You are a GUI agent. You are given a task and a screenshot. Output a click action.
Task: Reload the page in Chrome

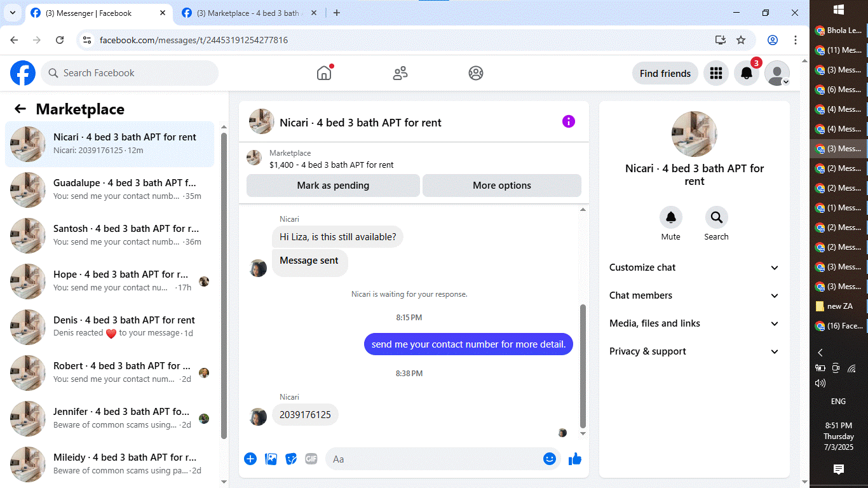[x=60, y=40]
